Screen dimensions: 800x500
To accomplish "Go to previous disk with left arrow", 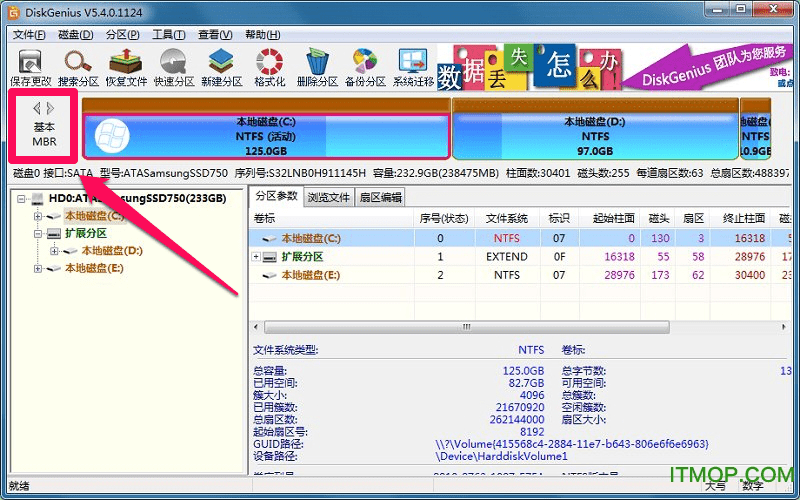I will click(37, 108).
